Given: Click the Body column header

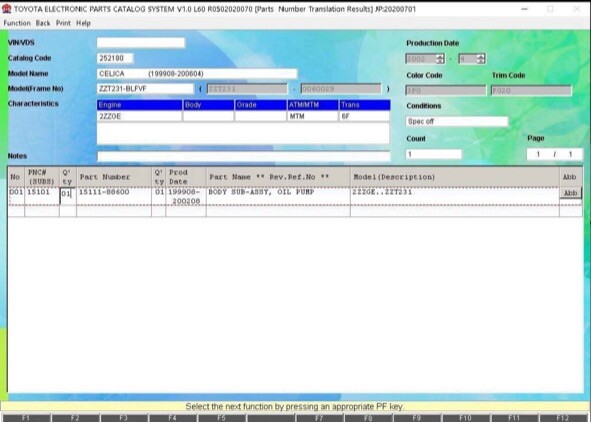Looking at the screenshot, I should [x=208, y=105].
